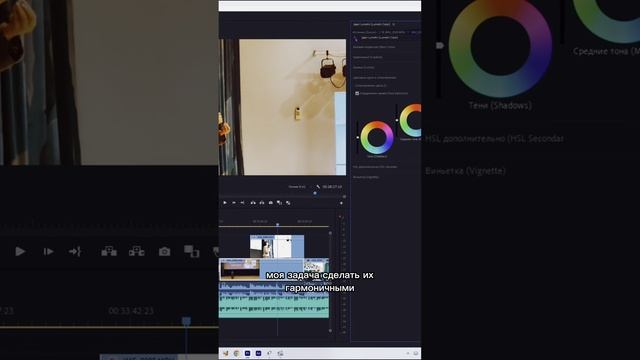Adjust the Shadows luminance slider handle
640x360 pixels.
click(x=358, y=138)
